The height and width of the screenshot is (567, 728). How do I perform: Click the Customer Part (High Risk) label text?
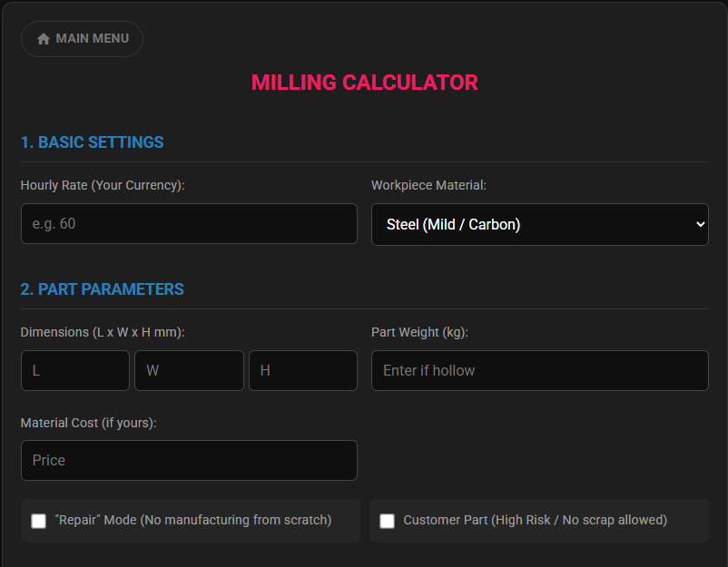[x=535, y=520]
